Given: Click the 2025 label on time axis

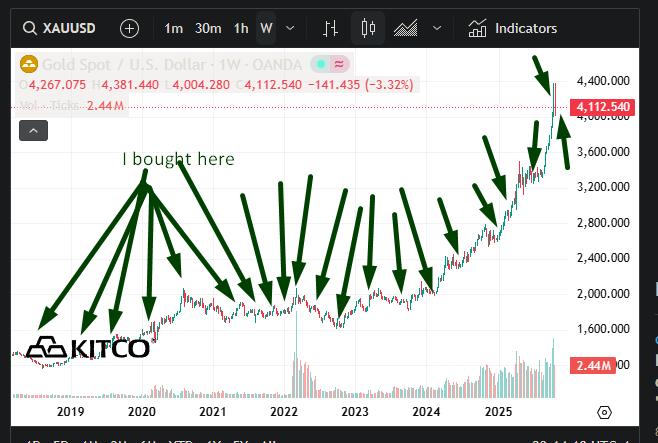Looking at the screenshot, I should (x=499, y=412).
